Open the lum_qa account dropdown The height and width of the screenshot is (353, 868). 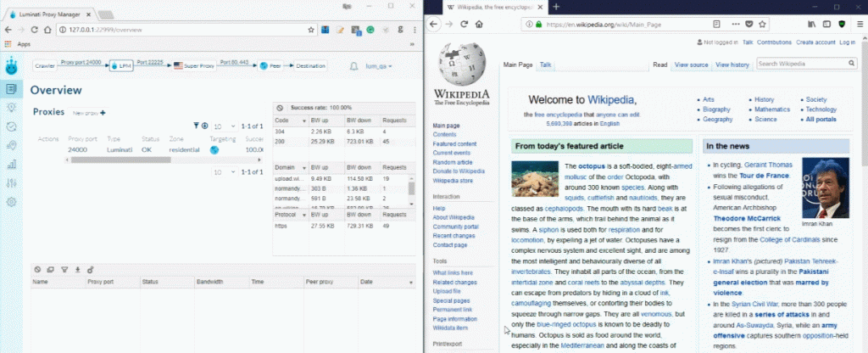(x=378, y=65)
